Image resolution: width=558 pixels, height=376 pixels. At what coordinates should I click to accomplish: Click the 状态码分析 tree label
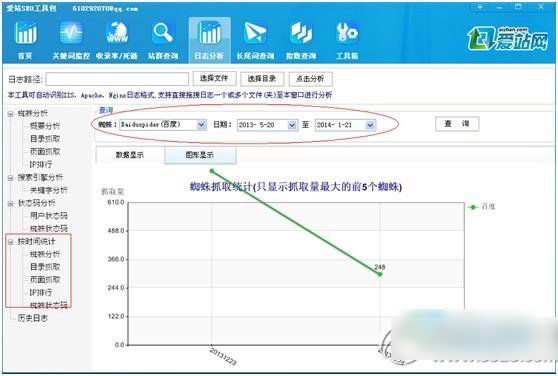click(37, 203)
